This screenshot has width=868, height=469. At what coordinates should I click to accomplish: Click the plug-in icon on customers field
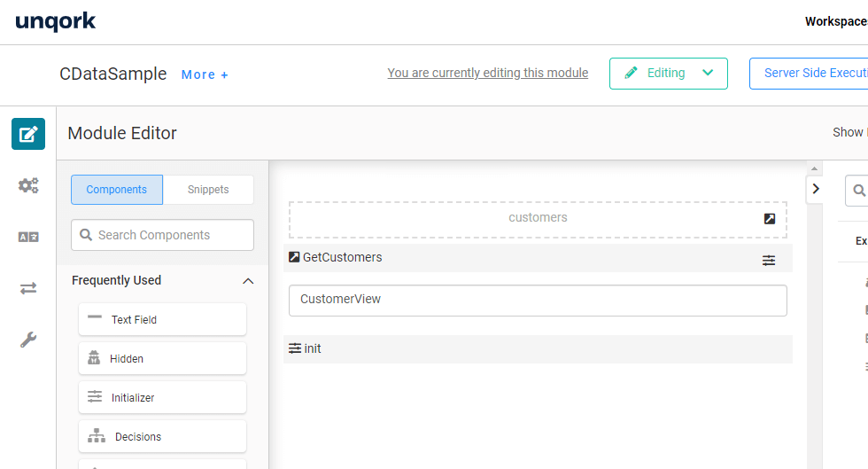[770, 218]
